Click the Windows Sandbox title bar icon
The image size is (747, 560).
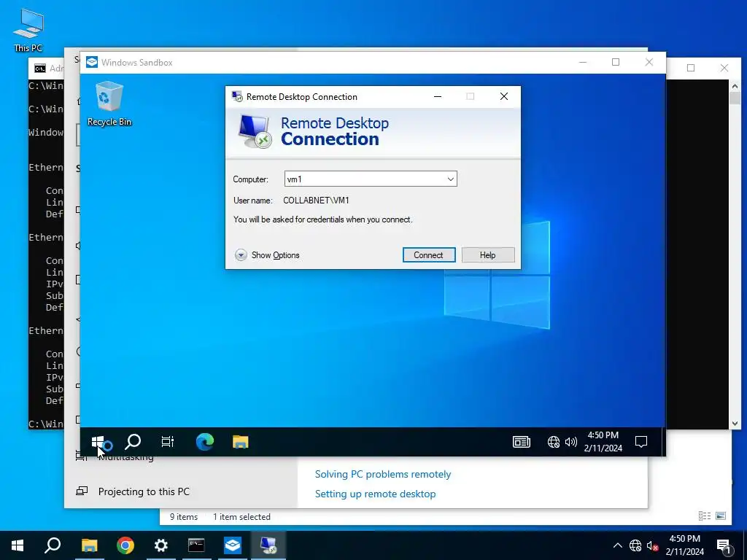click(92, 63)
